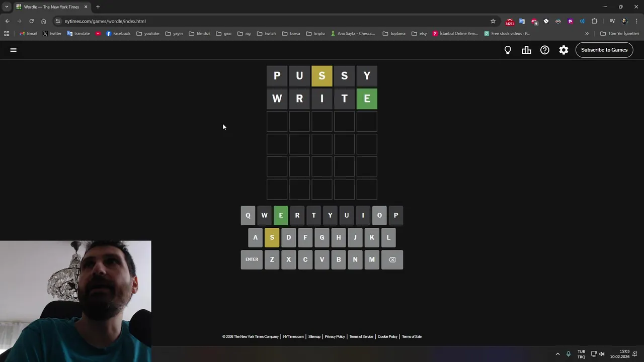This screenshot has width=644, height=362.
Task: Open the twitter bookmark
Action: tap(52, 34)
